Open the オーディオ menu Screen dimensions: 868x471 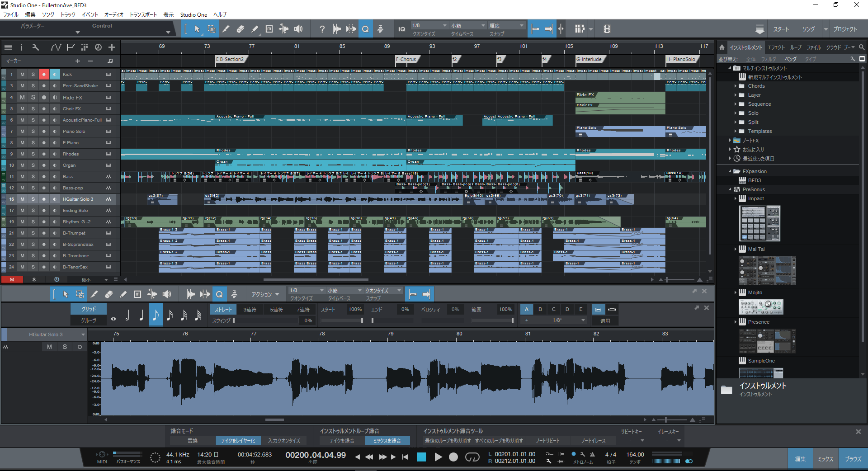click(114, 14)
